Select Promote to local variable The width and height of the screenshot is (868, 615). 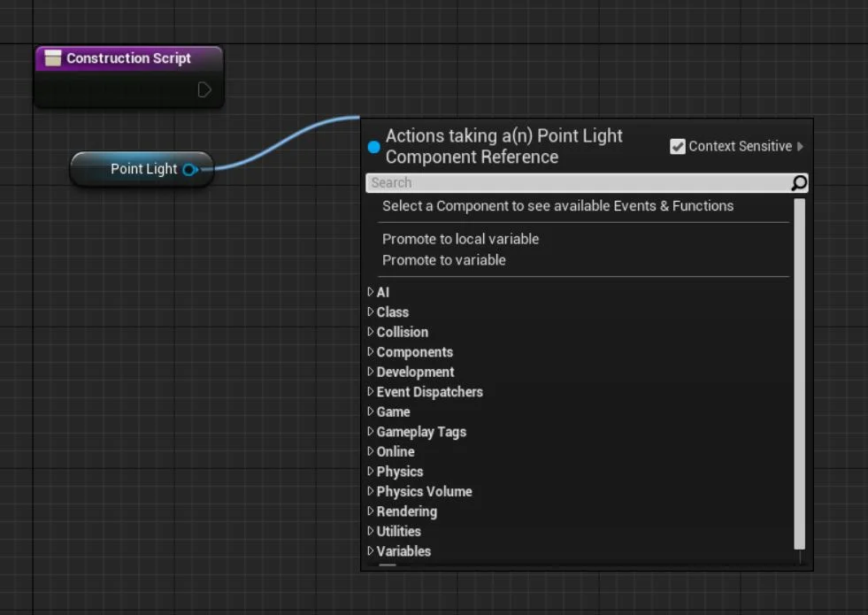click(460, 239)
